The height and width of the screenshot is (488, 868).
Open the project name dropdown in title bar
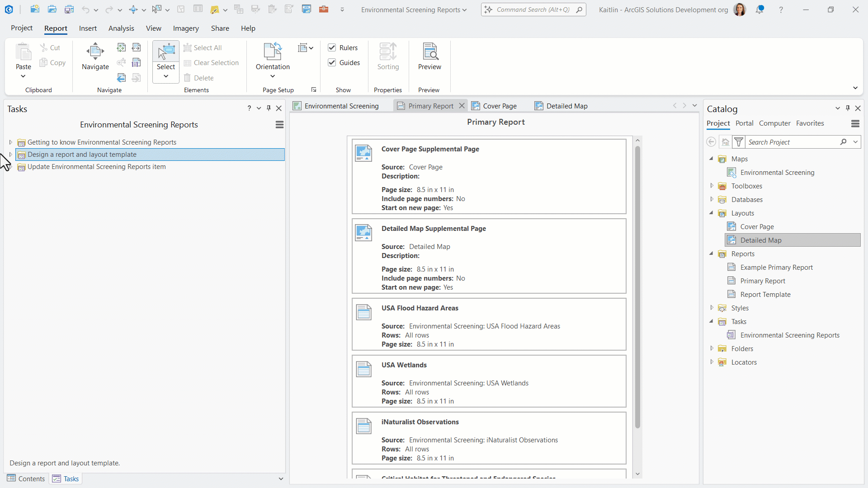pyautogui.click(x=464, y=10)
